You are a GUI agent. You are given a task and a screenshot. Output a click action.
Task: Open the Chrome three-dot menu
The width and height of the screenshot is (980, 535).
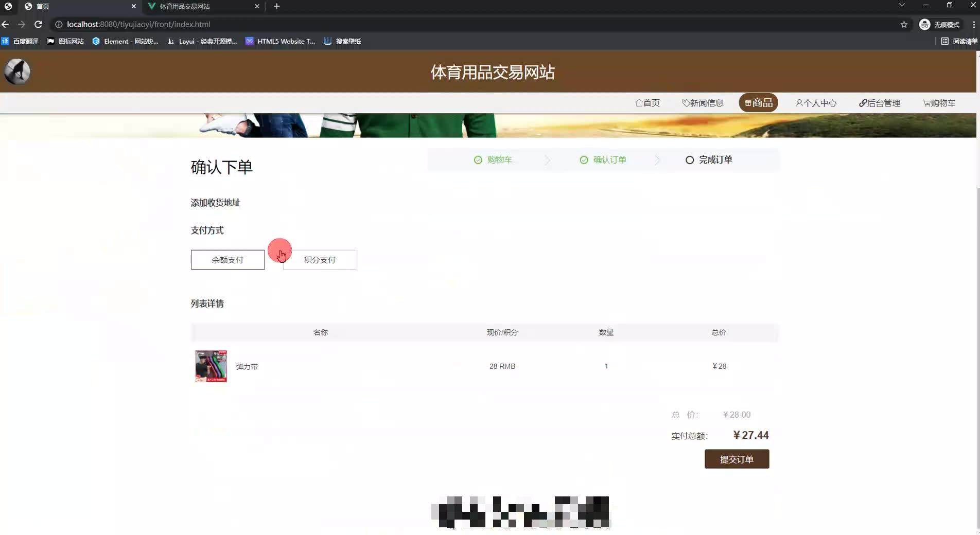pos(973,24)
